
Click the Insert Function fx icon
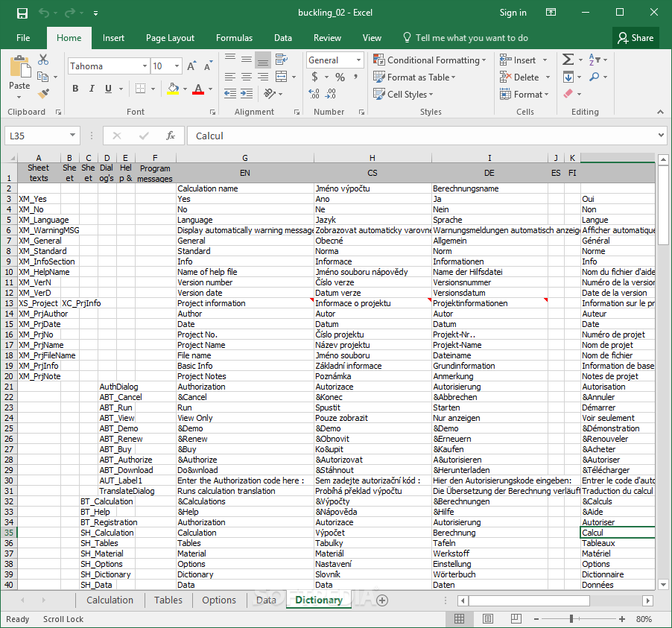point(170,136)
